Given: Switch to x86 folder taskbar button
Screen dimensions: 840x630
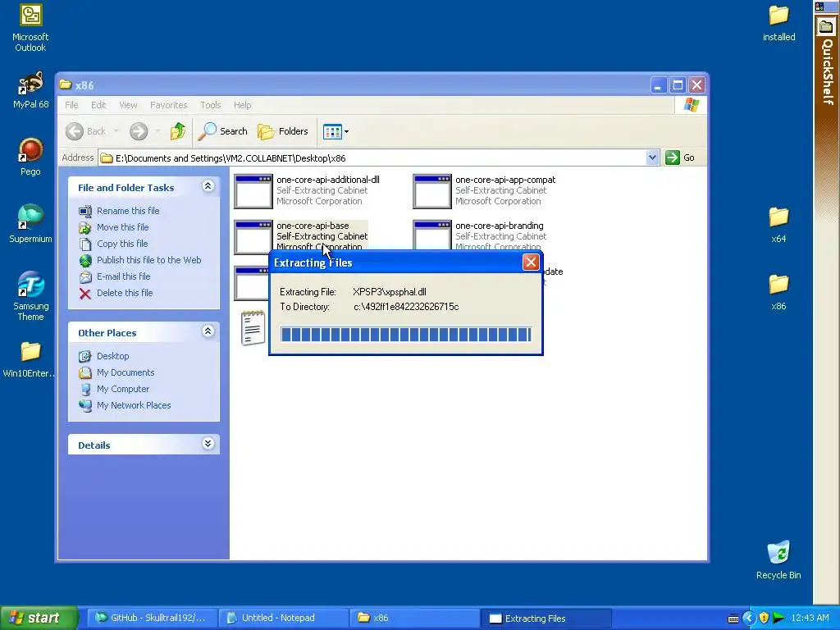Looking at the screenshot, I should point(414,618).
